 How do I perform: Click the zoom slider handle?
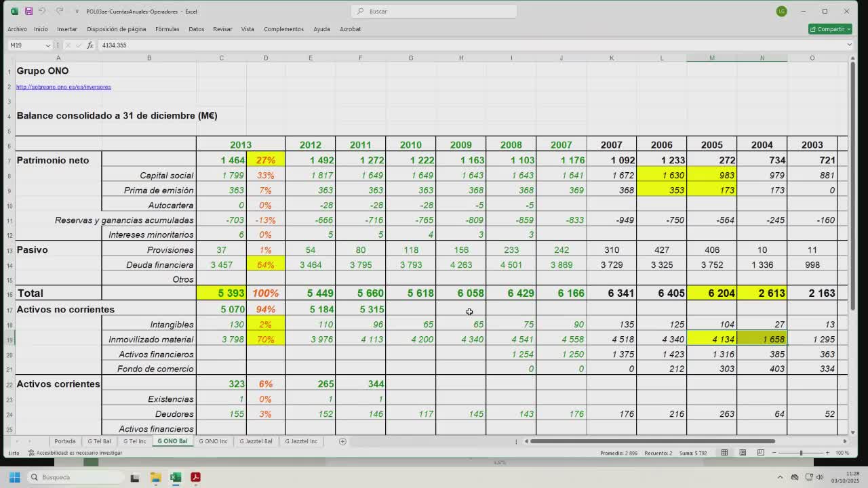(x=801, y=453)
